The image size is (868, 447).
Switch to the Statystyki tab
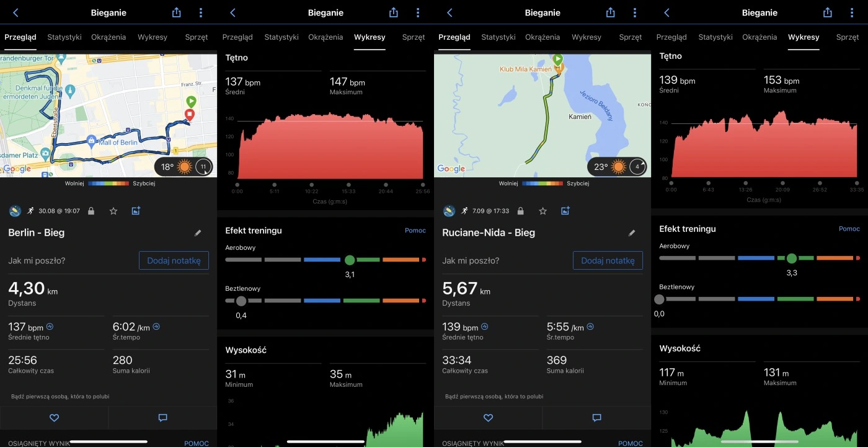[64, 37]
